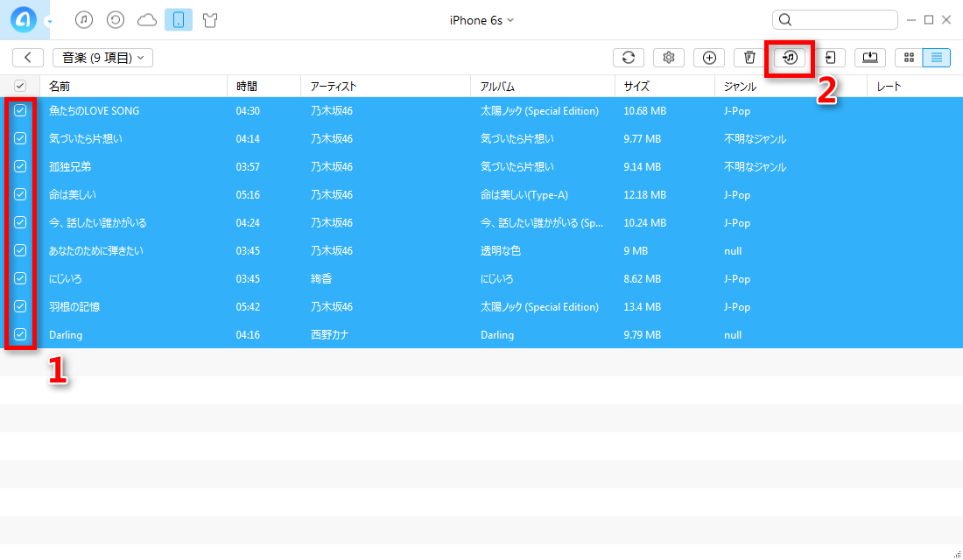
Task: Click the window resize grip
Action: pyautogui.click(x=957, y=554)
